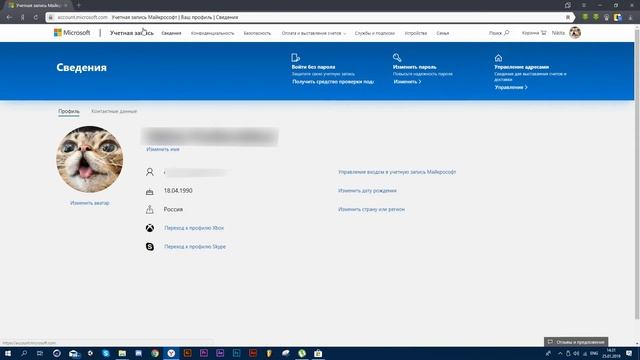The height and width of the screenshot is (360, 640).
Task: Click the cat profile picture
Action: point(89,159)
